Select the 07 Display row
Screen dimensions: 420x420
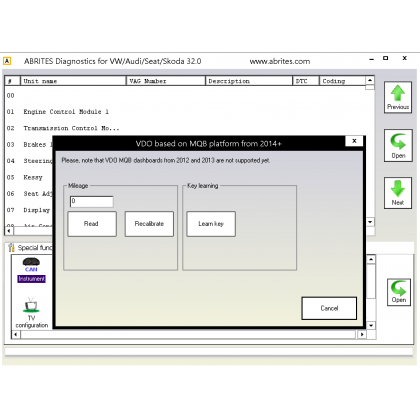[29, 210]
